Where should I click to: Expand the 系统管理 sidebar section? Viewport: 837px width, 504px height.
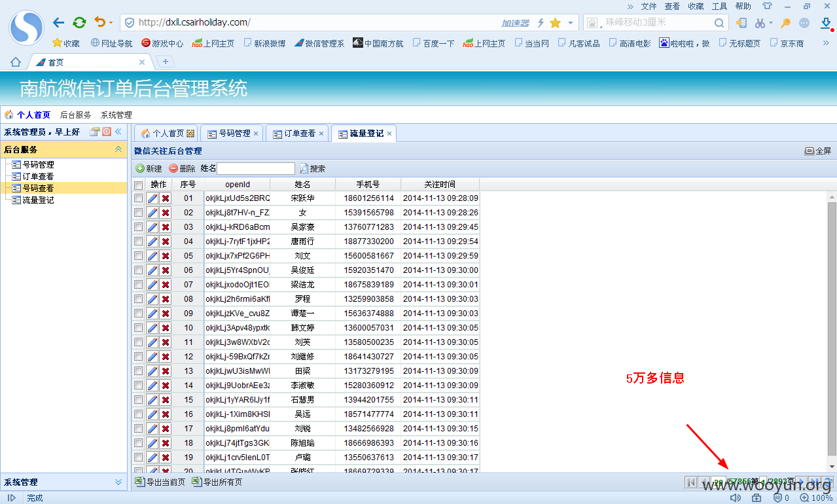[x=118, y=482]
